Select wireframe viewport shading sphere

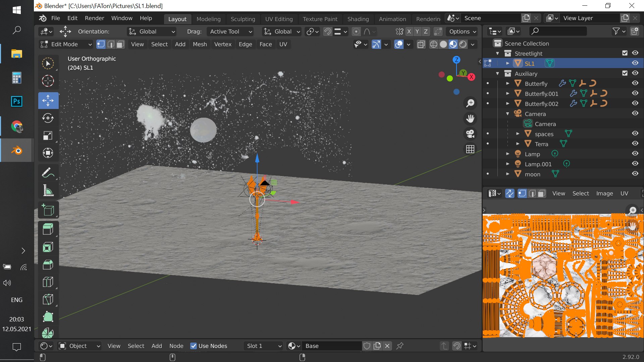click(x=434, y=44)
